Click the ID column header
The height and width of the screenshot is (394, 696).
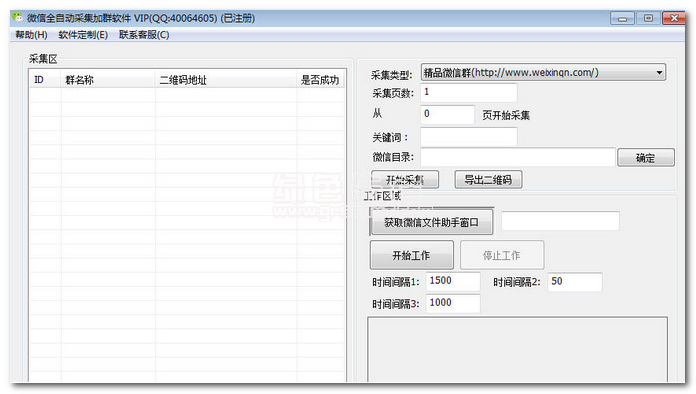click(45, 80)
